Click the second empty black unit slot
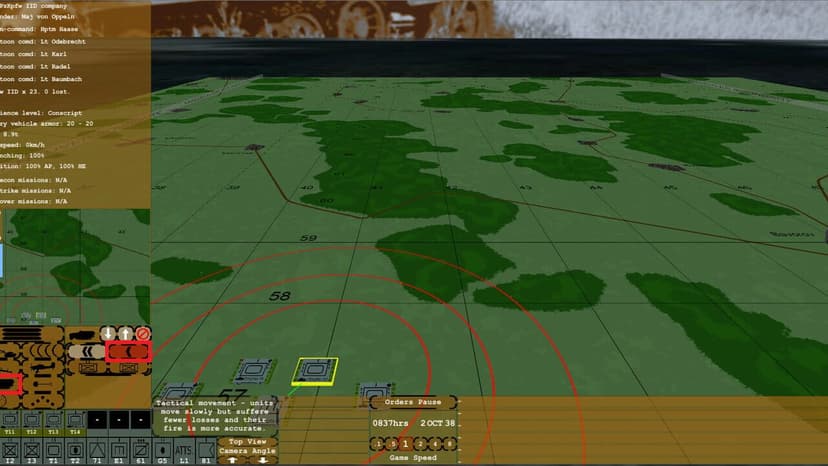828x466 pixels. click(119, 420)
